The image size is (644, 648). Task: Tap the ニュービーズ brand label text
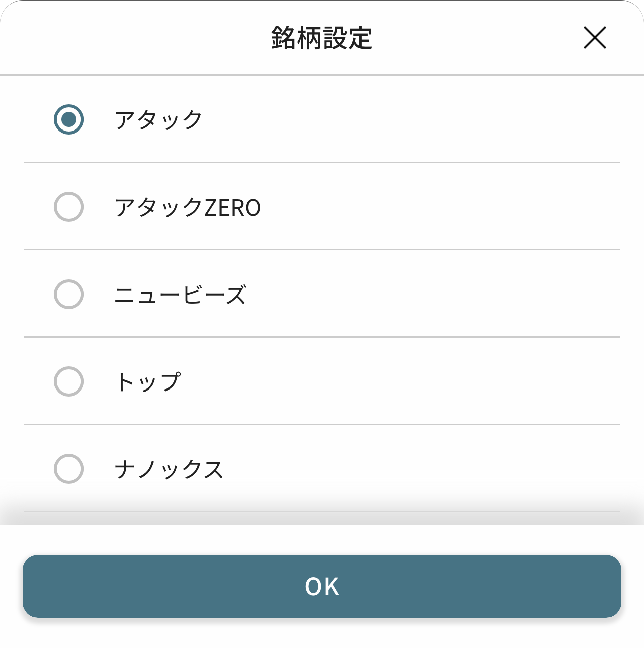(x=180, y=295)
